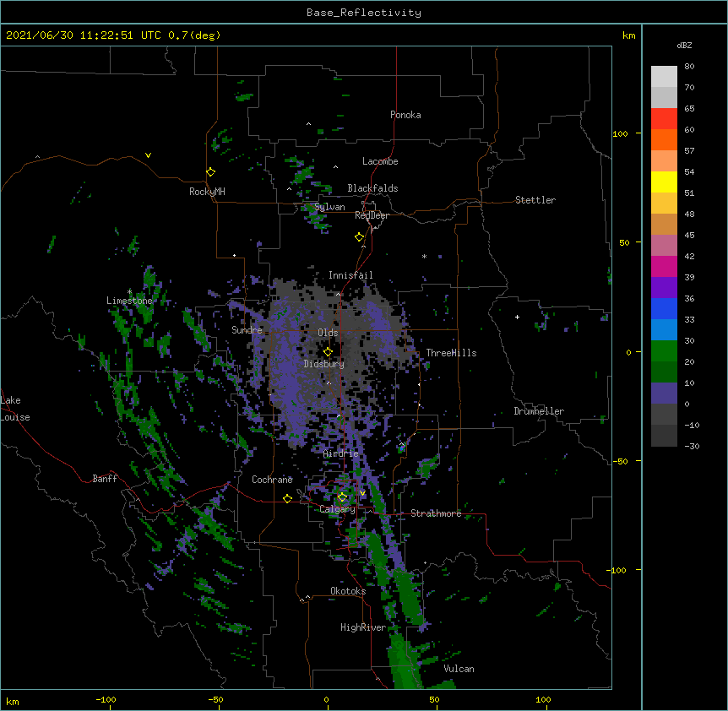The image size is (728, 711).
Task: Select the Calgary city label
Action: [337, 509]
